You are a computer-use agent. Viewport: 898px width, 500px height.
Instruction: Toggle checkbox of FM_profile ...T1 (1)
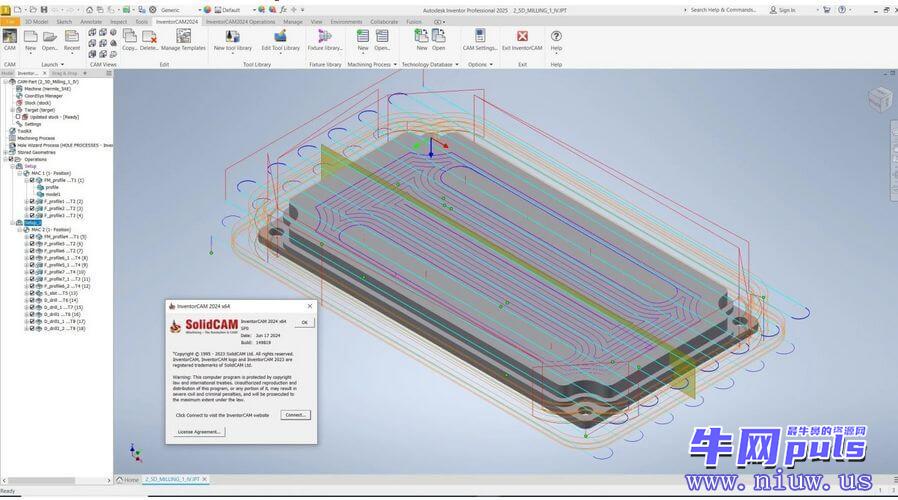32,180
